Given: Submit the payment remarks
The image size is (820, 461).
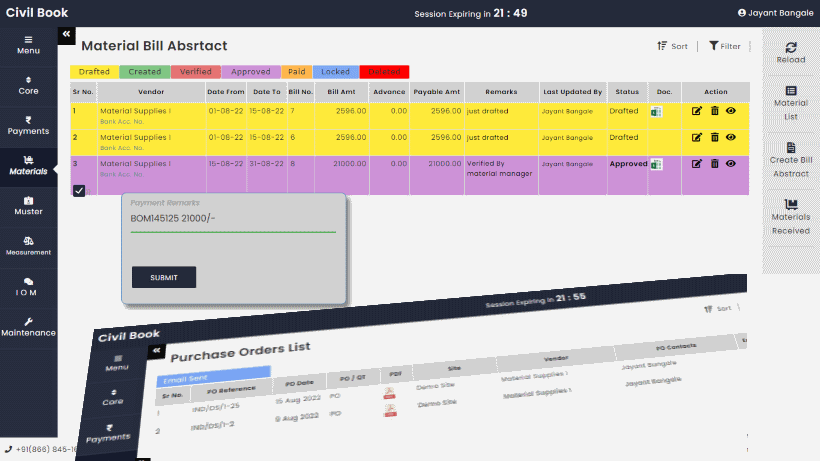Looking at the screenshot, I should point(164,277).
